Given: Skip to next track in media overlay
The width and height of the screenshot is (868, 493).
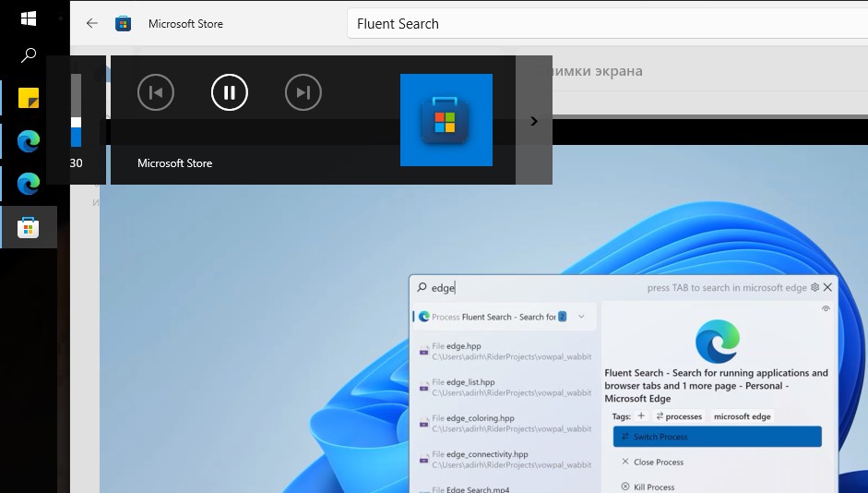Looking at the screenshot, I should click(x=303, y=92).
